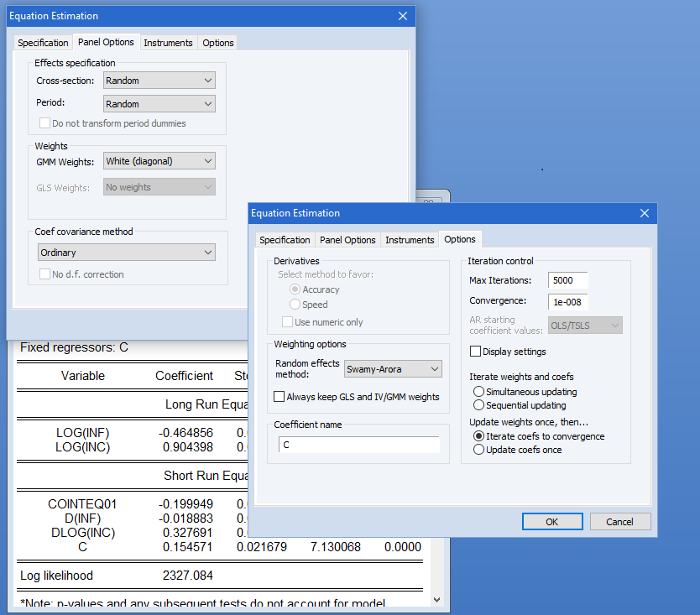Open Specification tab in back dialog
Viewport: 700px width, 615px height.
(43, 43)
